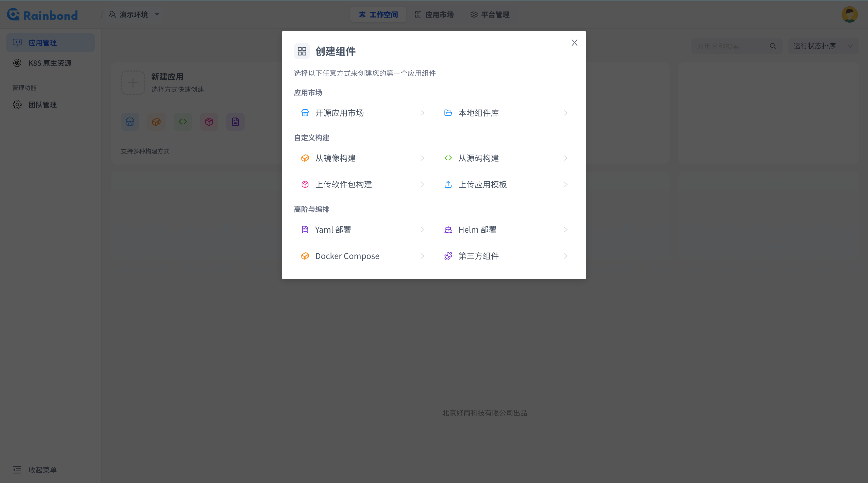
Task: Click the chevron next to 本地组件库
Action: pos(566,113)
